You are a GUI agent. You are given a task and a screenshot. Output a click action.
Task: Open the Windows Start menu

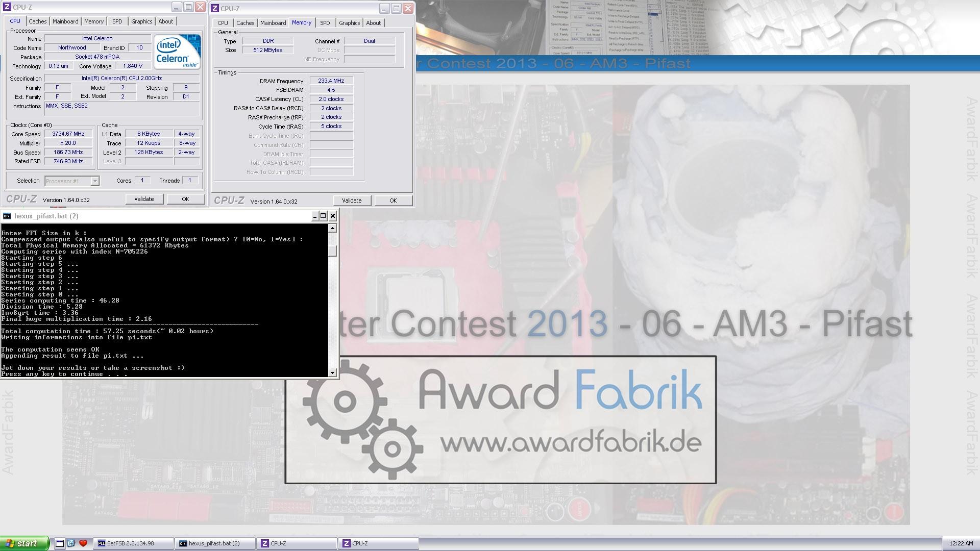pyautogui.click(x=24, y=543)
